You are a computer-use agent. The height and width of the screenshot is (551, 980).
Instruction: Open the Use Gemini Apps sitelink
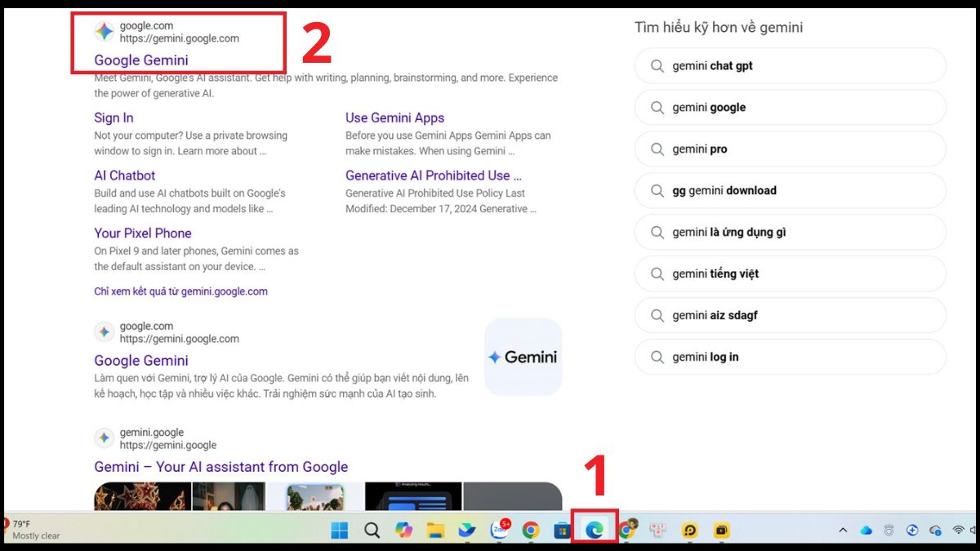click(x=394, y=118)
